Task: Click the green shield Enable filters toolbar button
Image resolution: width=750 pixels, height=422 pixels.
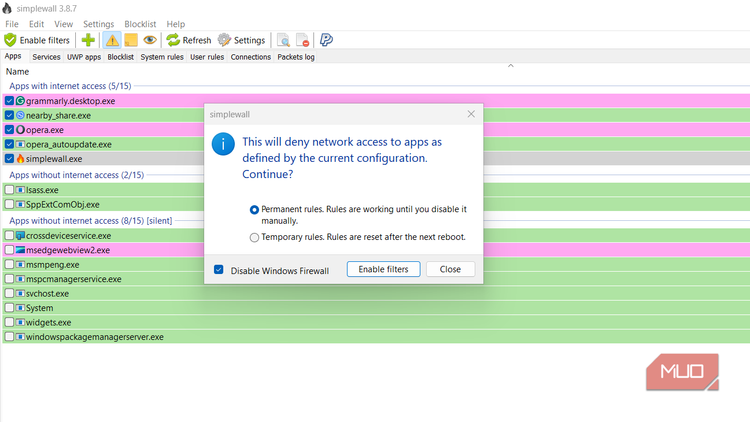Action: coord(37,40)
